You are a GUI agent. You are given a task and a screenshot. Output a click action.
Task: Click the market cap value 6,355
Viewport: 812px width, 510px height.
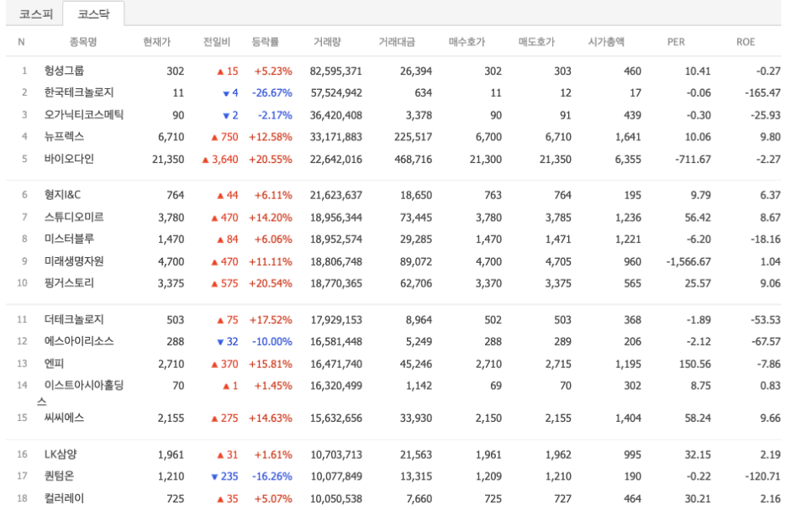(x=628, y=160)
